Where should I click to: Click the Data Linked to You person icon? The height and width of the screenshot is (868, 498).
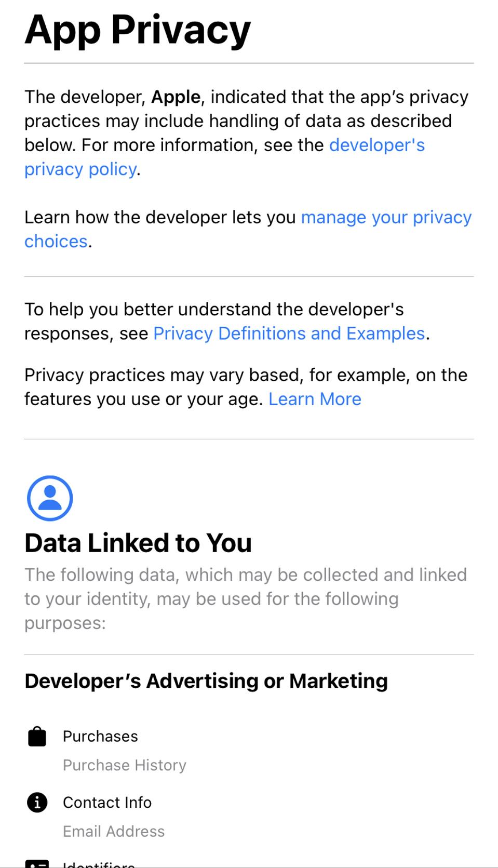click(x=49, y=498)
